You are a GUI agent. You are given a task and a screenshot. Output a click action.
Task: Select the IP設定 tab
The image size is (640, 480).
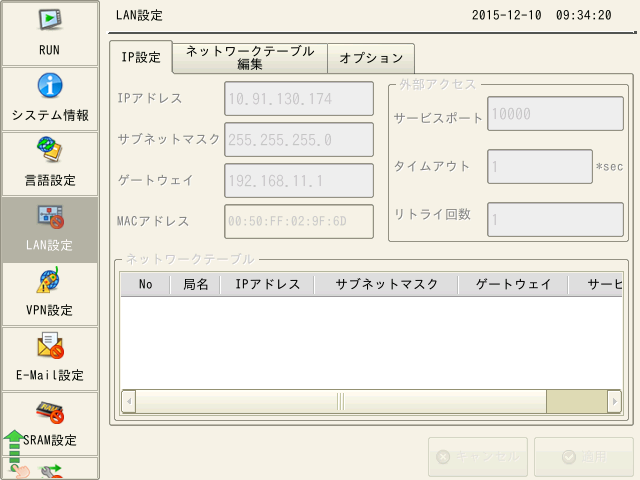coord(140,58)
